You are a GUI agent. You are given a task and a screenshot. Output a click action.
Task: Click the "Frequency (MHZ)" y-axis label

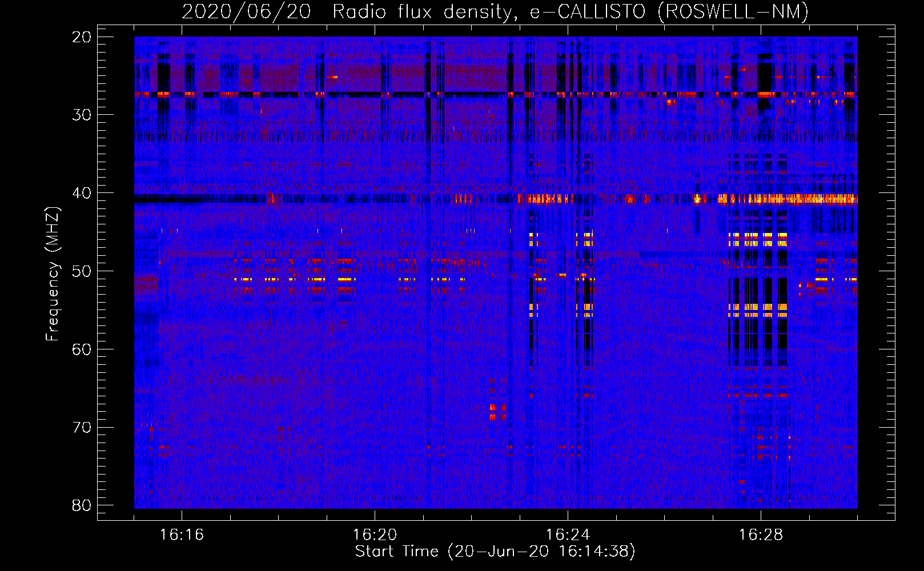[53, 274]
